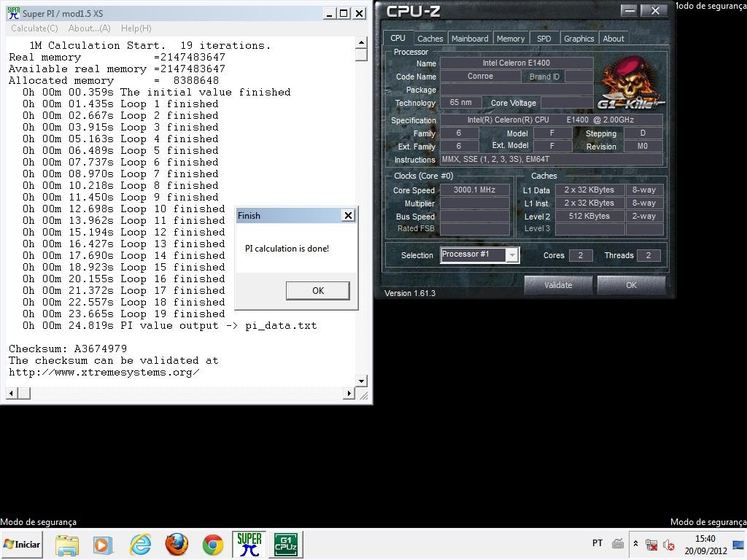
Task: Switch to the Memory tab in CPU-Z
Action: coord(510,39)
